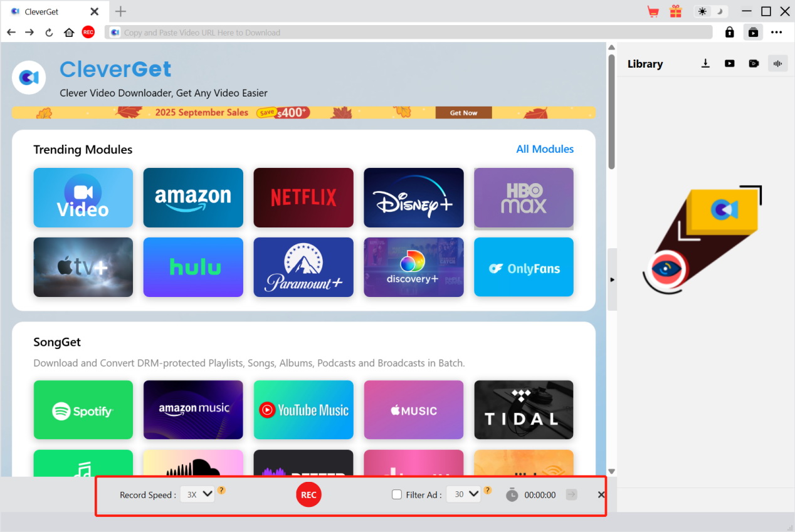Click the Trending Modules heading
The image size is (795, 532).
(83, 149)
